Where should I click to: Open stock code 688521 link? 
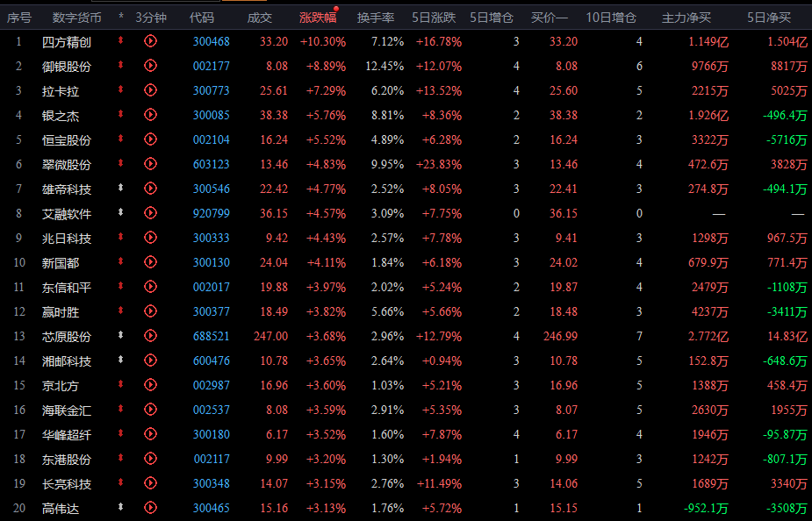211,336
